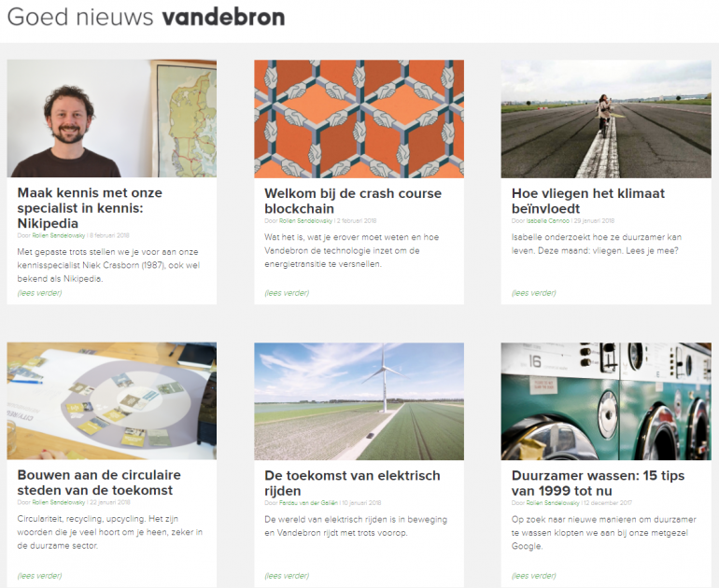Image resolution: width=719 pixels, height=588 pixels.
Task: Open 'Hoe vliegen het klimaat beïnvloedt' headline
Action: [x=588, y=201]
